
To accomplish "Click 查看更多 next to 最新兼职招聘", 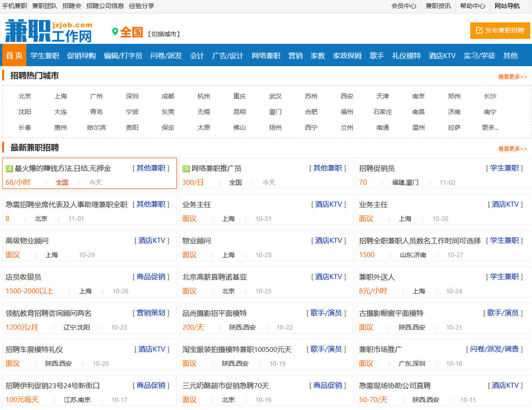I will 512,149.
